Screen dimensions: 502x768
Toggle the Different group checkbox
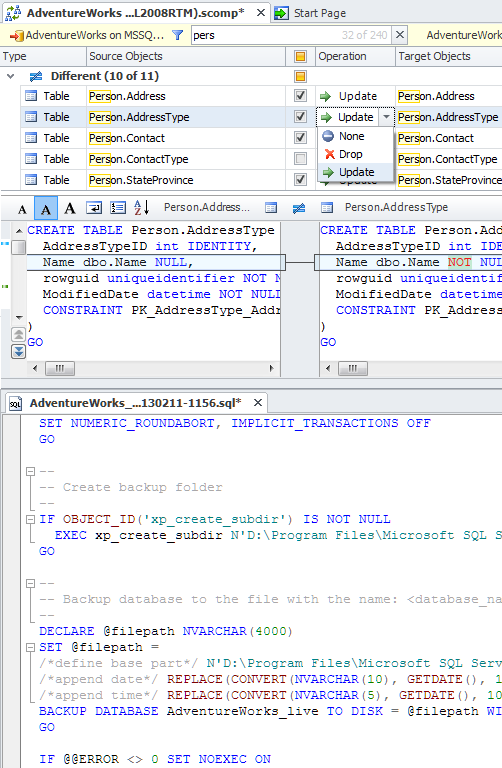pyautogui.click(x=300, y=76)
